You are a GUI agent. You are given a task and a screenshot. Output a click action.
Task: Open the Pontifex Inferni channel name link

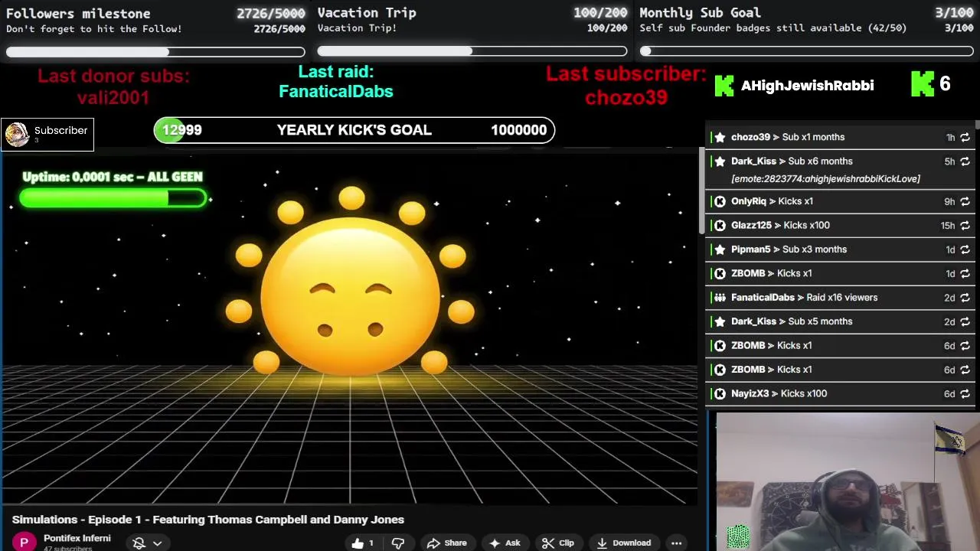[77, 538]
